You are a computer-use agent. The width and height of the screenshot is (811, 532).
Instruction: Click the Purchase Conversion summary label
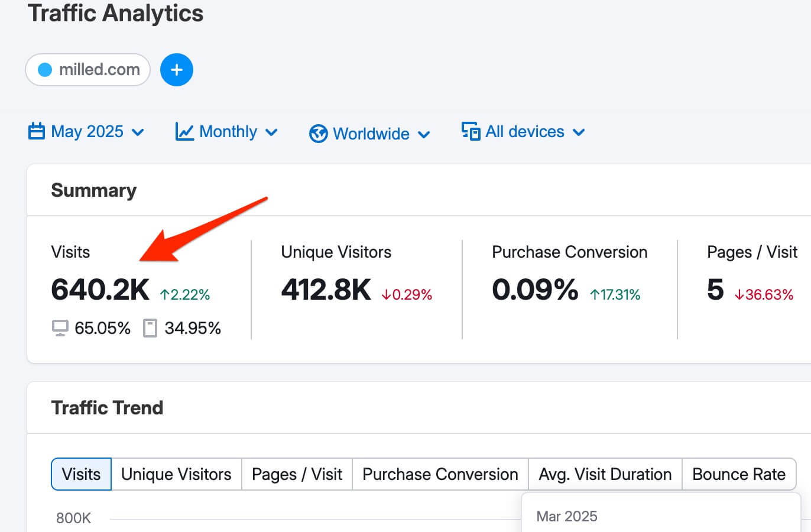[570, 252]
